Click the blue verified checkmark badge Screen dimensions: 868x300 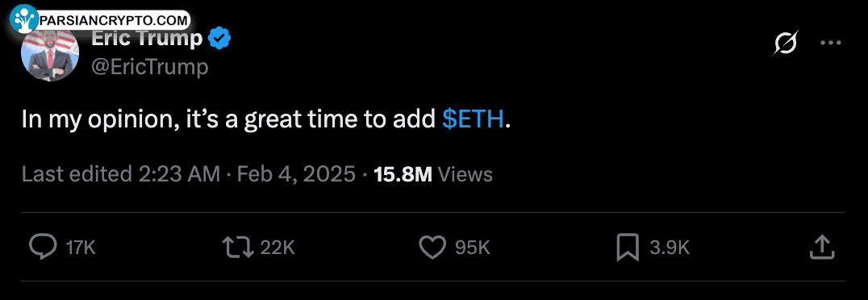pos(219,39)
